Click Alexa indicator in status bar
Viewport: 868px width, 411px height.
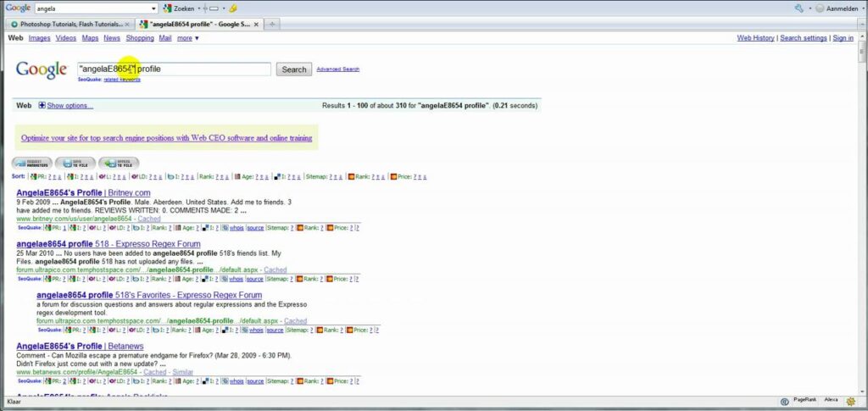point(831,400)
